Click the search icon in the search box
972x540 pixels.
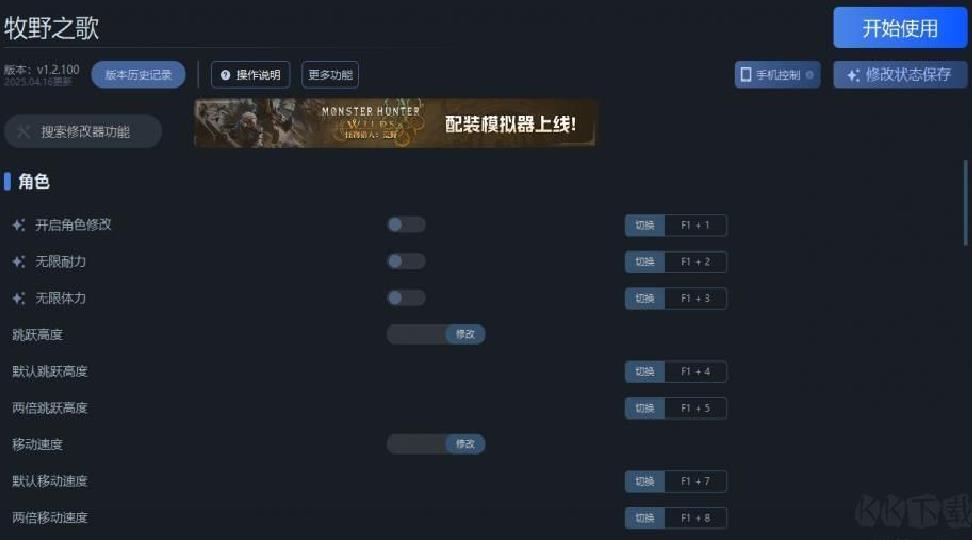click(24, 131)
